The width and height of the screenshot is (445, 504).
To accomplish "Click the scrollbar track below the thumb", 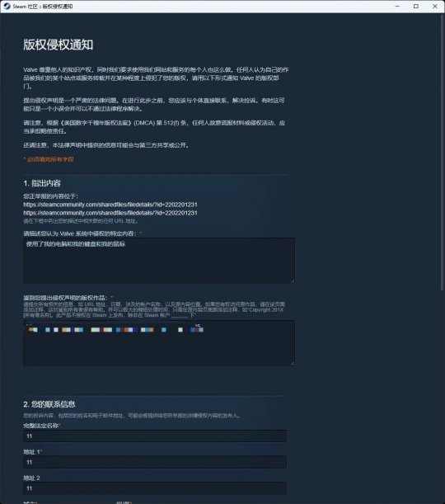I will tap(442, 395).
